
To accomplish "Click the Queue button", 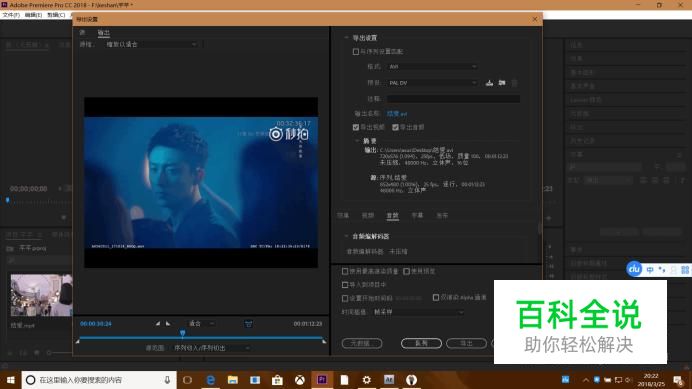I will click(421, 343).
